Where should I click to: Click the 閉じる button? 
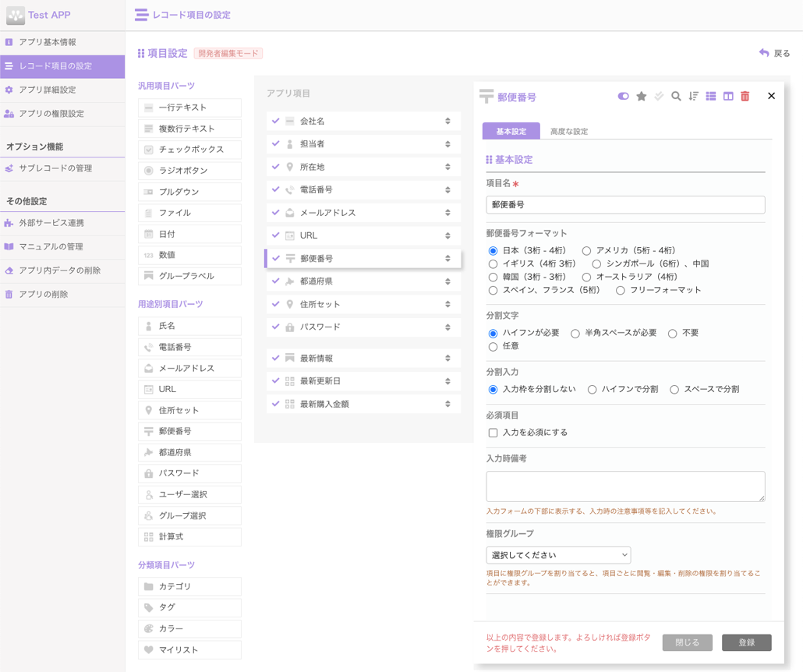(688, 643)
